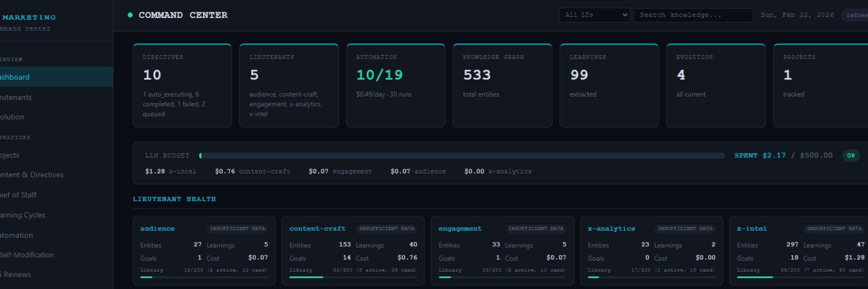This screenshot has height=289, width=868.
Task: Open the content-craft lieutenant card title
Action: coord(317,228)
